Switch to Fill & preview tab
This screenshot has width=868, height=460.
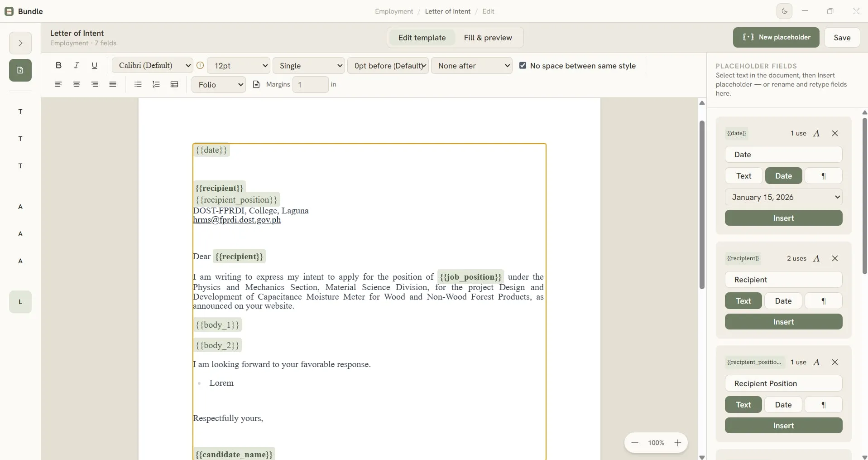[x=488, y=38]
